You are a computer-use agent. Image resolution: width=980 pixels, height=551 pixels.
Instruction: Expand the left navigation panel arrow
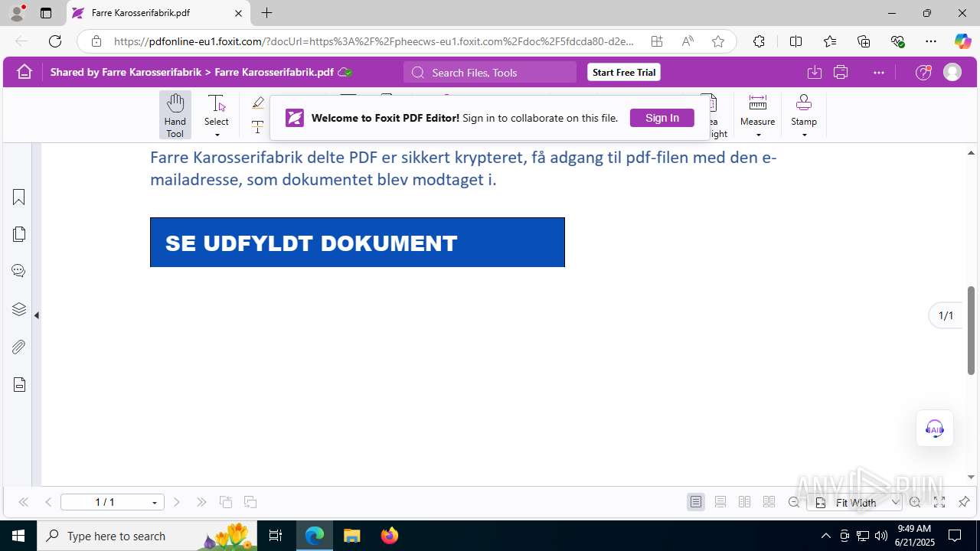36,315
